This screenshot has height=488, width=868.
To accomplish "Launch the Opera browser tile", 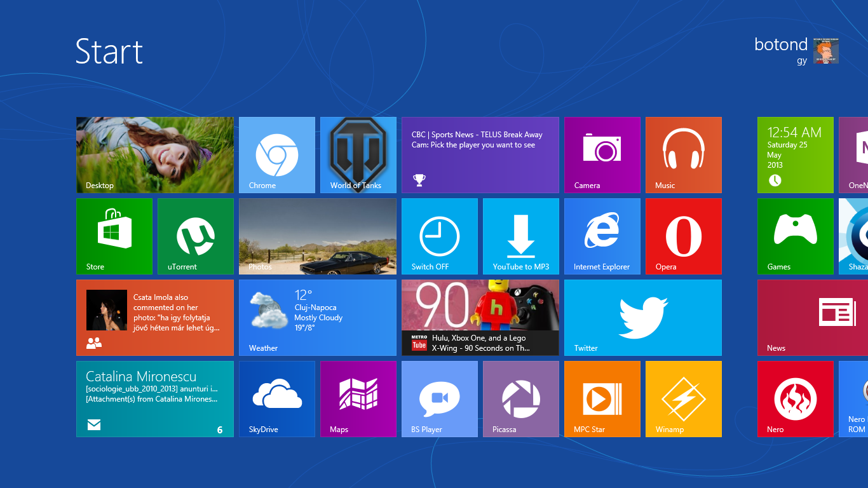I will click(684, 236).
